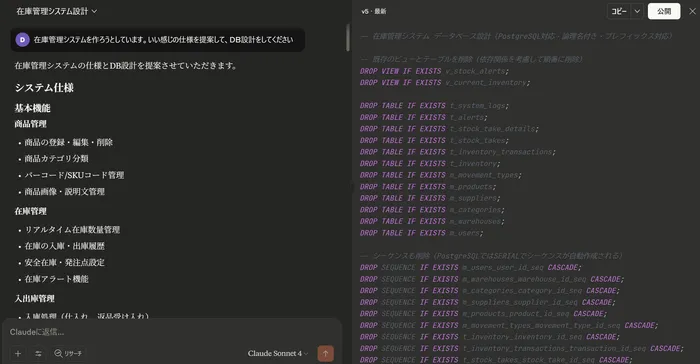Click the DROP TABLE m_users line
This screenshot has height=364, width=700.
point(421,233)
